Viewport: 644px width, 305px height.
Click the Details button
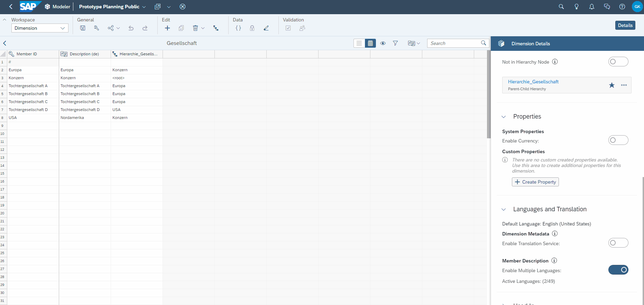point(625,25)
